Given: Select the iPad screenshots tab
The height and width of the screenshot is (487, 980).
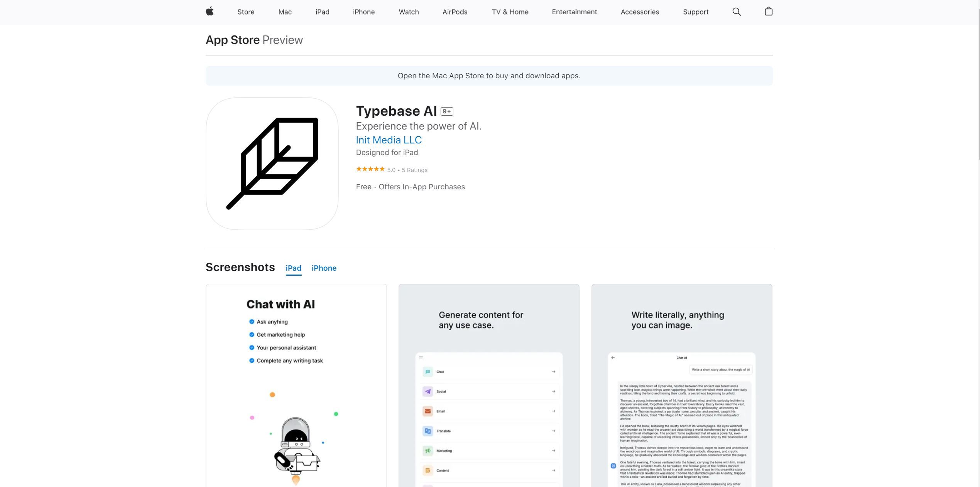Looking at the screenshot, I should pos(293,268).
